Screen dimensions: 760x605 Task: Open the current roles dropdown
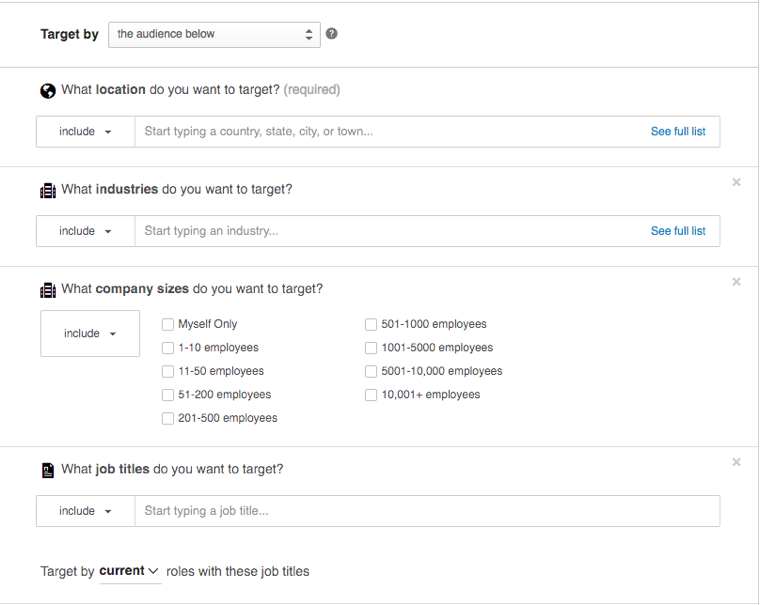129,572
